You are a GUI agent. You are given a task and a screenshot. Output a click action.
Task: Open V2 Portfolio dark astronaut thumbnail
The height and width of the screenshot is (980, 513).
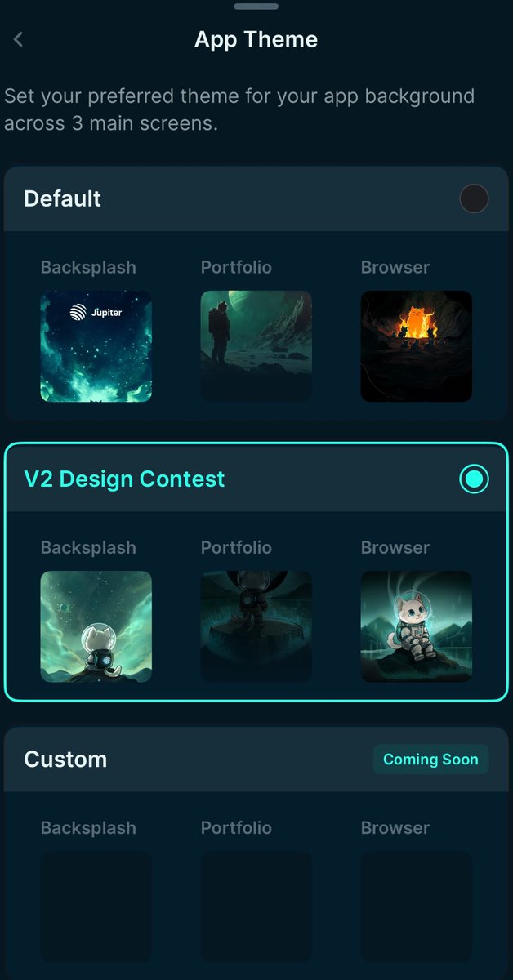click(256, 626)
